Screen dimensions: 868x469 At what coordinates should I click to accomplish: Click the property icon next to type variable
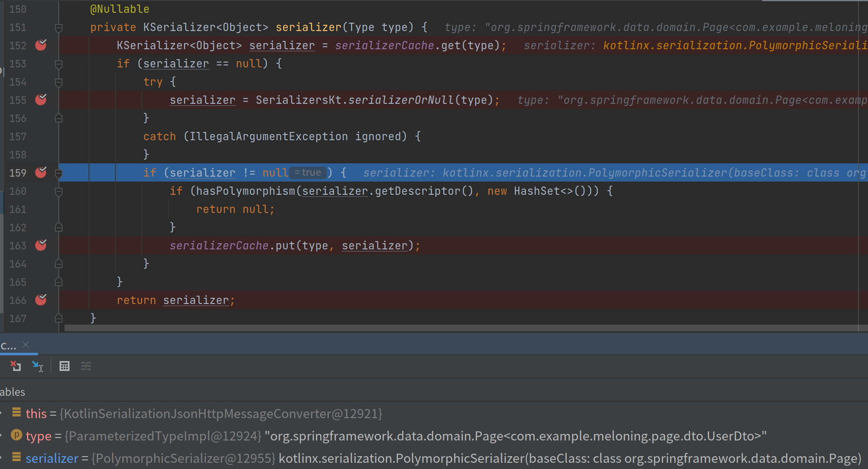(x=17, y=435)
